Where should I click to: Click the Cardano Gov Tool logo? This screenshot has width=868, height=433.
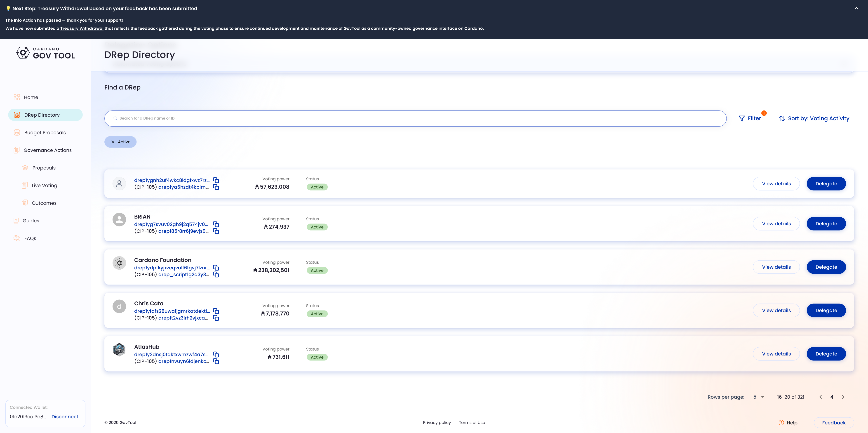pos(45,53)
